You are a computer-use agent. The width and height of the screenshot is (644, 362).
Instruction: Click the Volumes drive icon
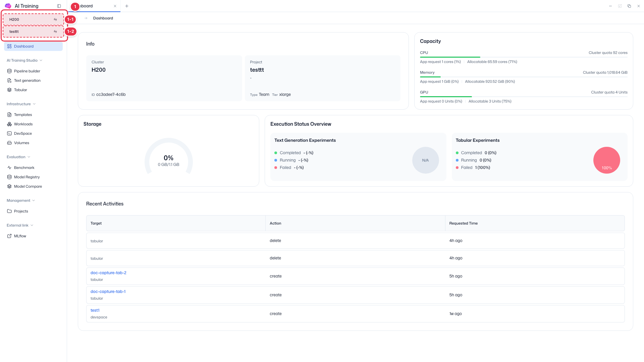click(9, 143)
